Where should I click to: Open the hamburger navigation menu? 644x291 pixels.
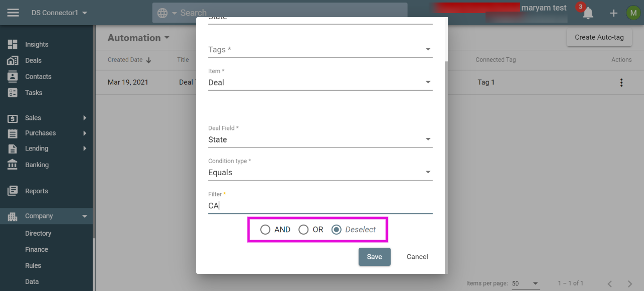click(x=13, y=13)
